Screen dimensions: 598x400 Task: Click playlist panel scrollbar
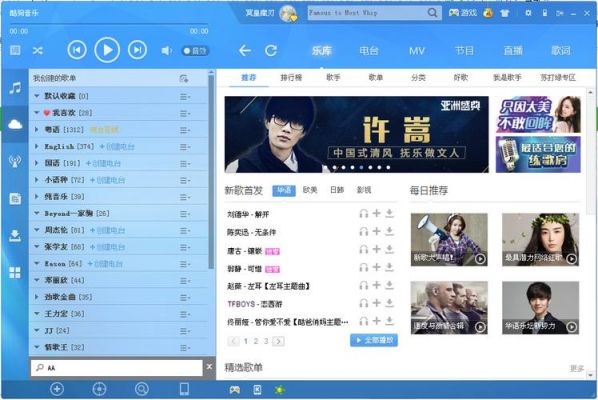point(211,172)
